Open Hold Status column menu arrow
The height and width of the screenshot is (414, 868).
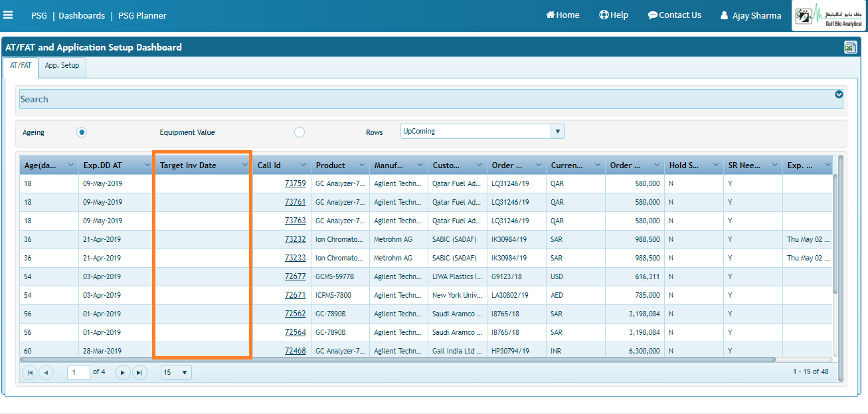click(716, 165)
